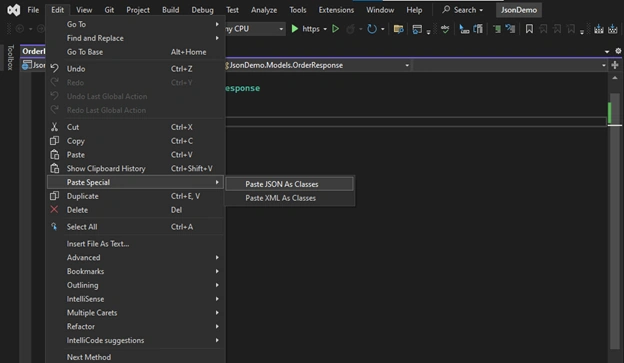The image size is (624, 363).
Task: Click the document pair icon after cursor icon
Action: coord(478,29)
